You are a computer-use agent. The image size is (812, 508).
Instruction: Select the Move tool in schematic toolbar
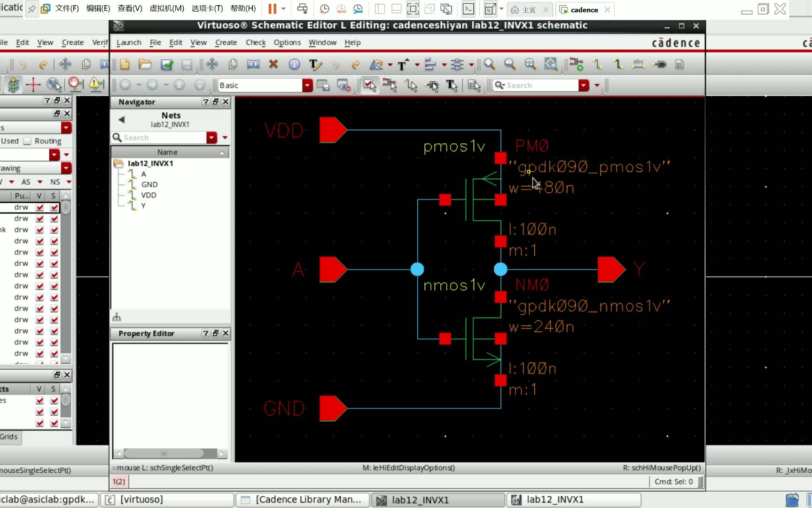click(x=212, y=64)
